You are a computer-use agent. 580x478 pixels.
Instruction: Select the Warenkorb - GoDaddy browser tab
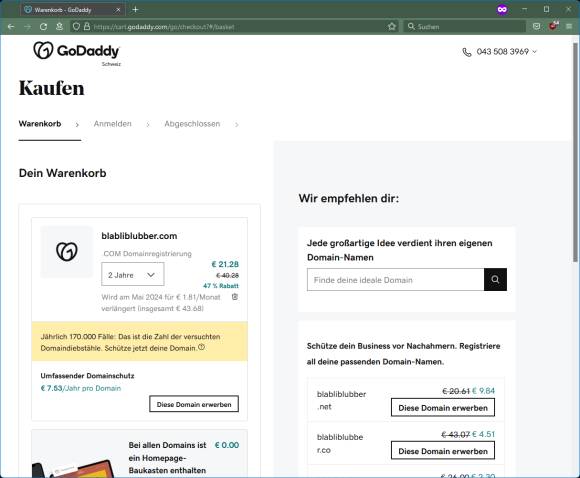72,10
